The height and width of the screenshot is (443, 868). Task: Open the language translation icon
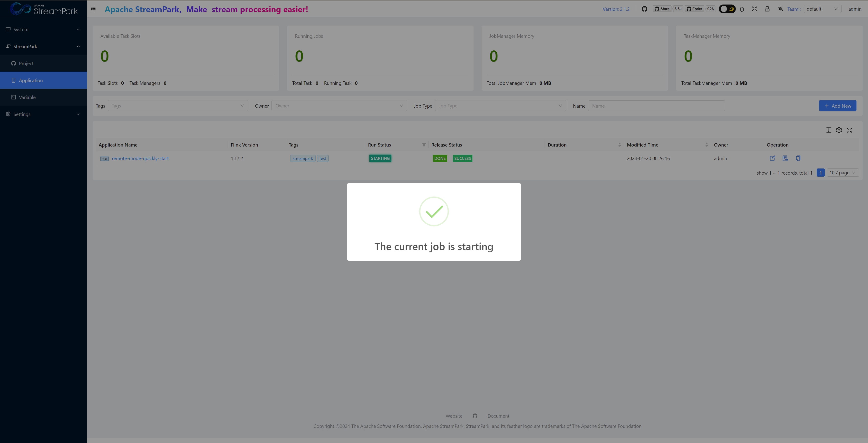click(780, 9)
